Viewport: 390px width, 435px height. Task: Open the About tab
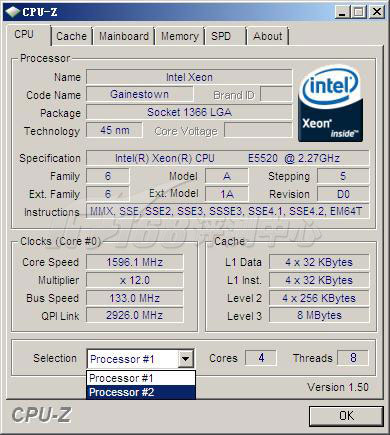[267, 36]
